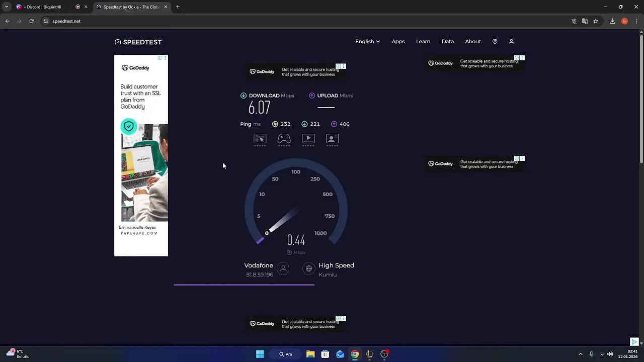Image resolution: width=644 pixels, height=362 pixels.
Task: Click the Kumlu server location text
Action: [328, 275]
